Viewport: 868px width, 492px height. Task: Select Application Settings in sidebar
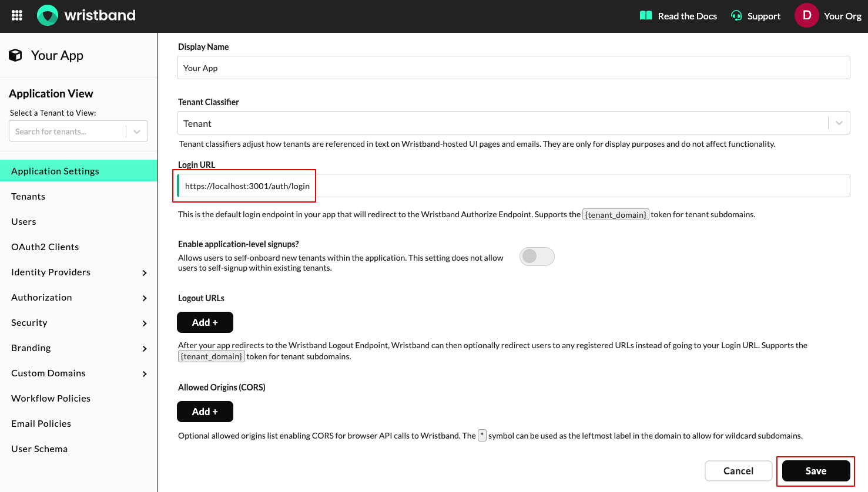pyautogui.click(x=79, y=171)
